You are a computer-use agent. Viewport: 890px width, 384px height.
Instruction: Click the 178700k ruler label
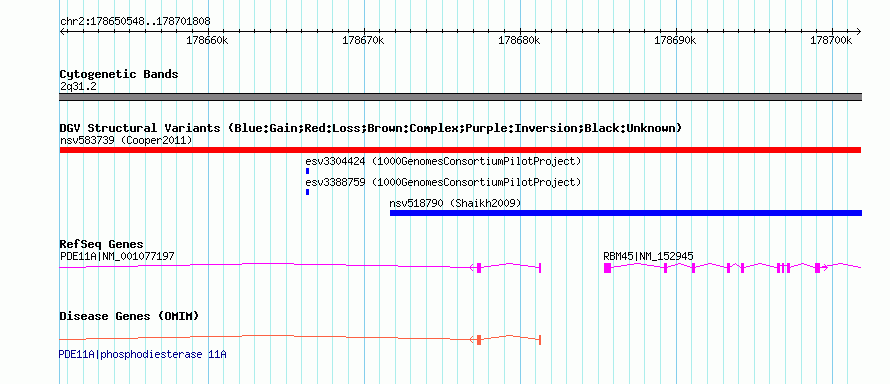832,41
